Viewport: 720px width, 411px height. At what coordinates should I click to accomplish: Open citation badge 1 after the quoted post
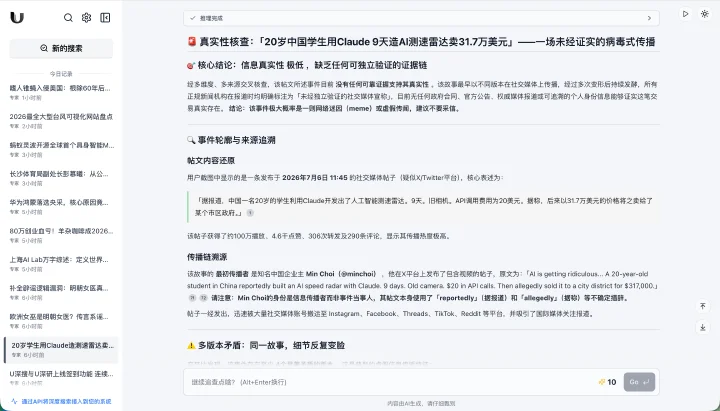tap(250, 213)
